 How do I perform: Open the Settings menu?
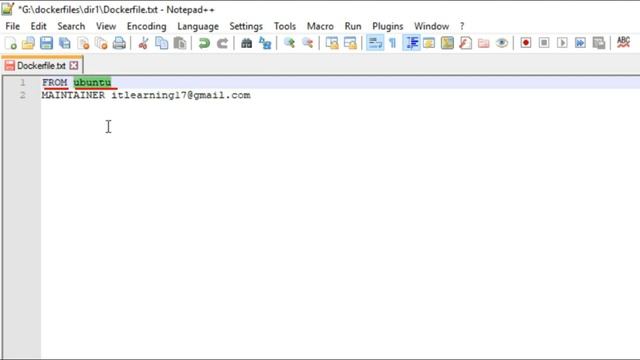[x=246, y=26]
